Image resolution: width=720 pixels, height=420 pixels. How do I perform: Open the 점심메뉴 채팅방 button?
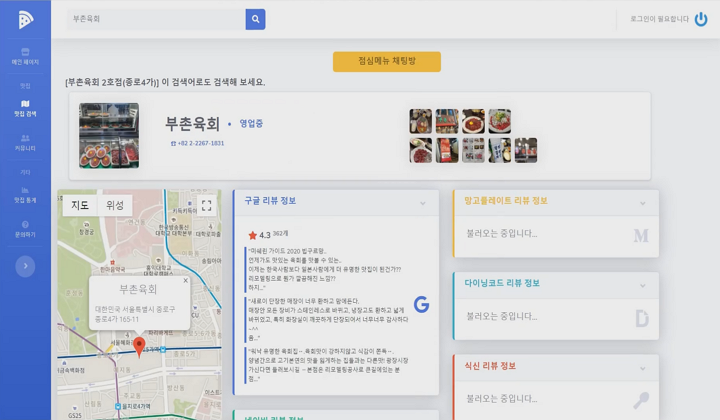pyautogui.click(x=387, y=62)
